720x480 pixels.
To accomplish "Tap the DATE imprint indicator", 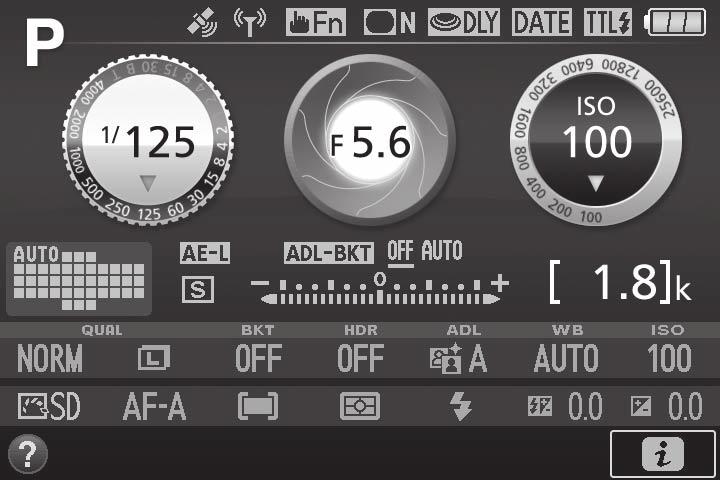I will (x=542, y=22).
